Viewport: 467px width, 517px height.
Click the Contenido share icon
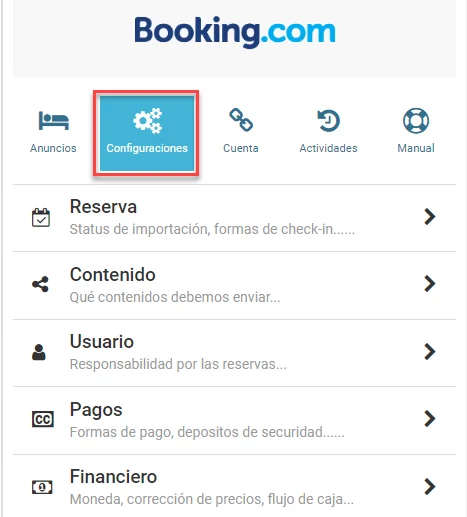[40, 284]
